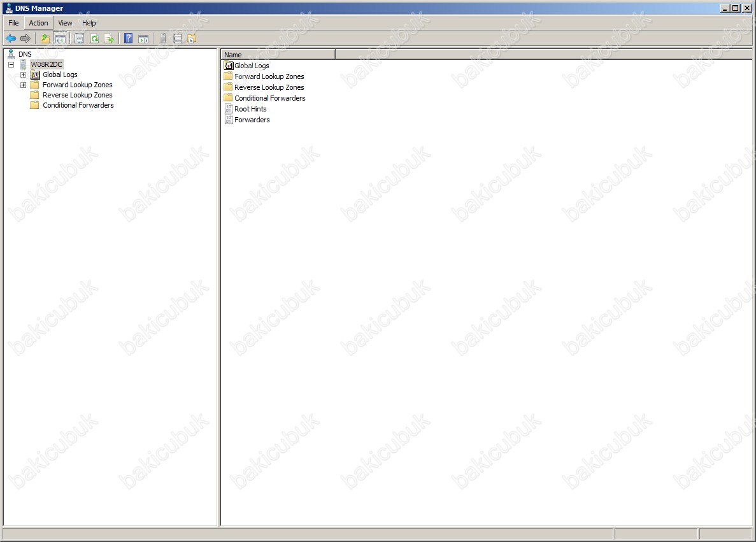This screenshot has height=542, width=756.
Task: Click the Root Hints file icon
Action: point(229,109)
